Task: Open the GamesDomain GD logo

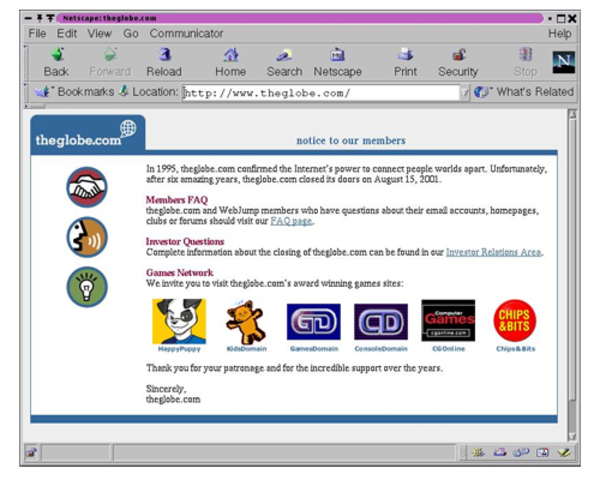Action: tap(313, 322)
